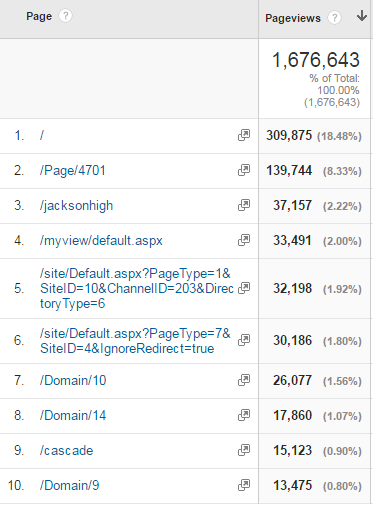This screenshot has width=373, height=505.
Task: Click external-link icon for /Page/4701 row
Action: coord(244,170)
